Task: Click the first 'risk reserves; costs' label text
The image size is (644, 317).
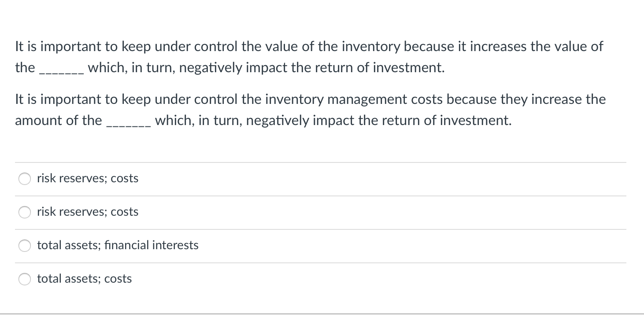Action: 87,178
